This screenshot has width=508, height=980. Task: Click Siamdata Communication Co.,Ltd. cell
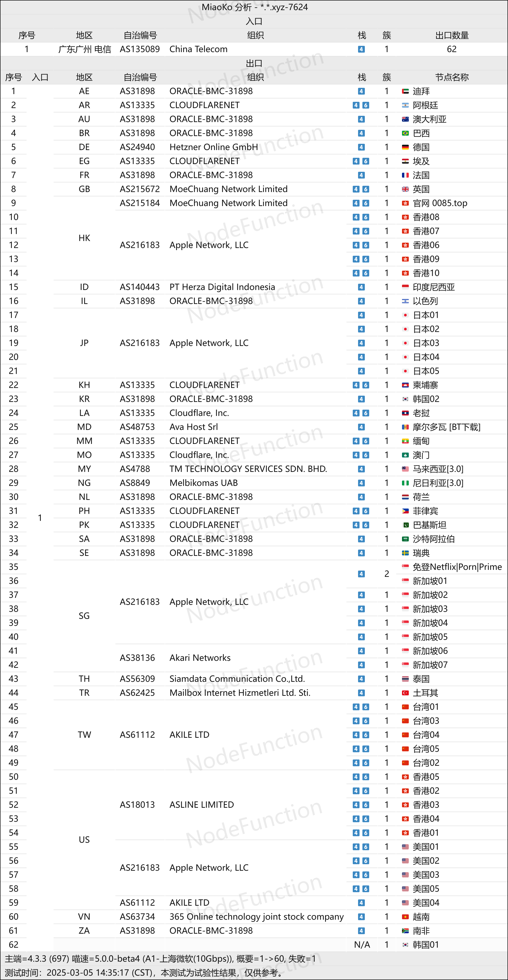(x=237, y=679)
